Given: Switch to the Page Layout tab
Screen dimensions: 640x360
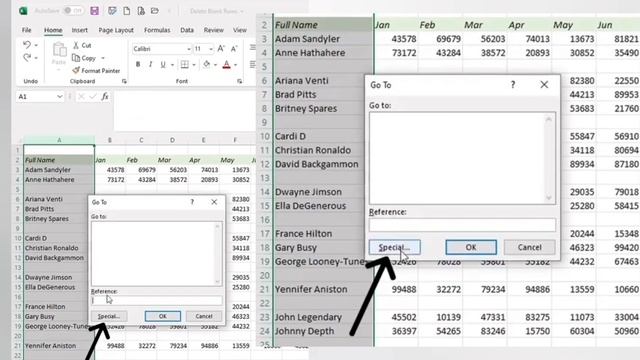Looking at the screenshot, I should (x=116, y=30).
